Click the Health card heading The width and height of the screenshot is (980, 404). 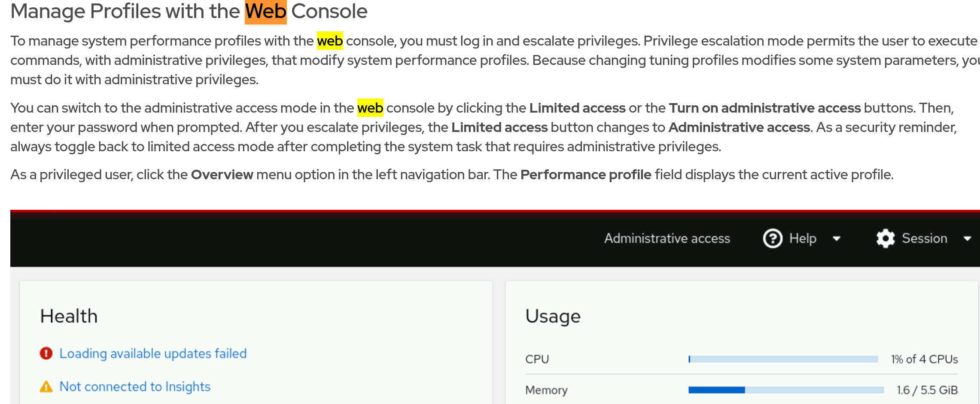click(x=69, y=316)
